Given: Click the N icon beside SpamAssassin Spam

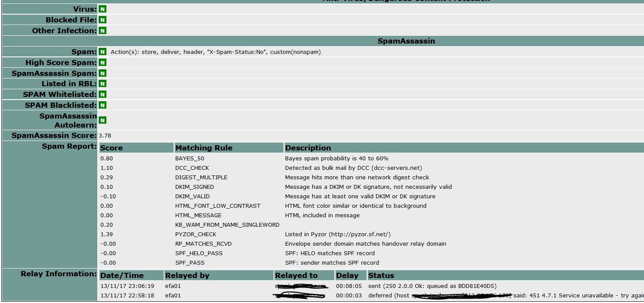Looking at the screenshot, I should (102, 73).
